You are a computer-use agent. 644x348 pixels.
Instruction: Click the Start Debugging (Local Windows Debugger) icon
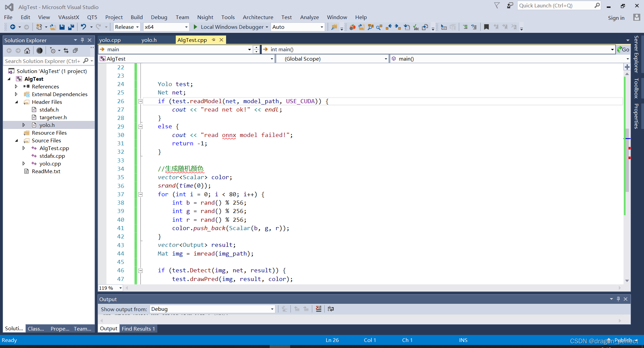196,27
